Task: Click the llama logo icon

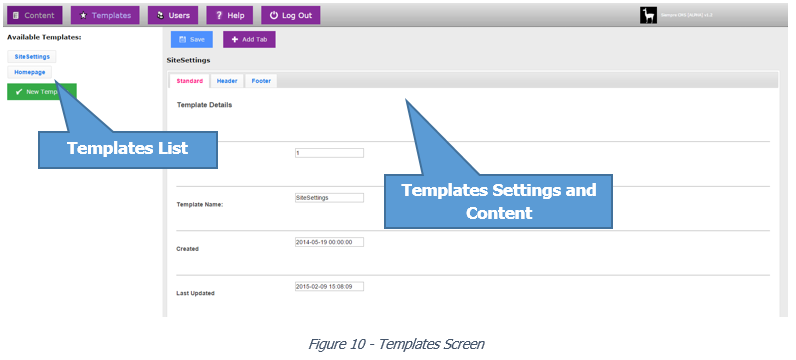Action: [x=648, y=16]
